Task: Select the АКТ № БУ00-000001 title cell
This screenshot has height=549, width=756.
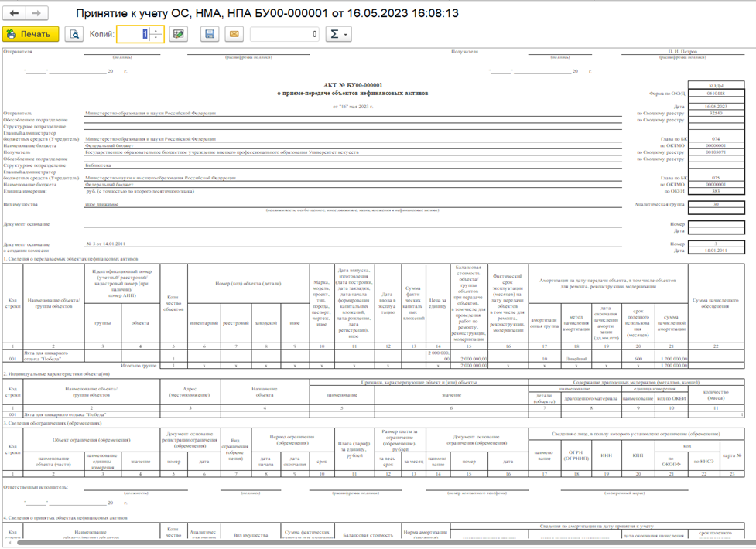Action: [x=352, y=85]
